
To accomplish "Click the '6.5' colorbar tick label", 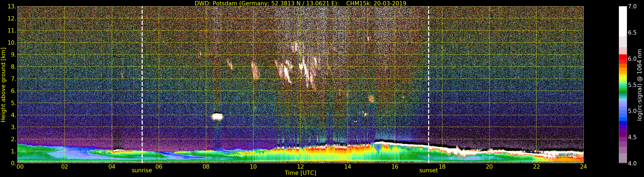I will click(632, 33).
